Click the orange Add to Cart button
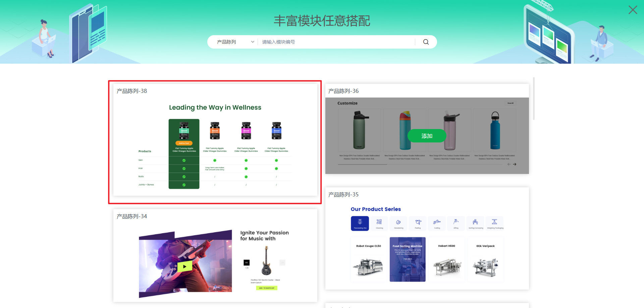The image size is (644, 308). click(184, 143)
